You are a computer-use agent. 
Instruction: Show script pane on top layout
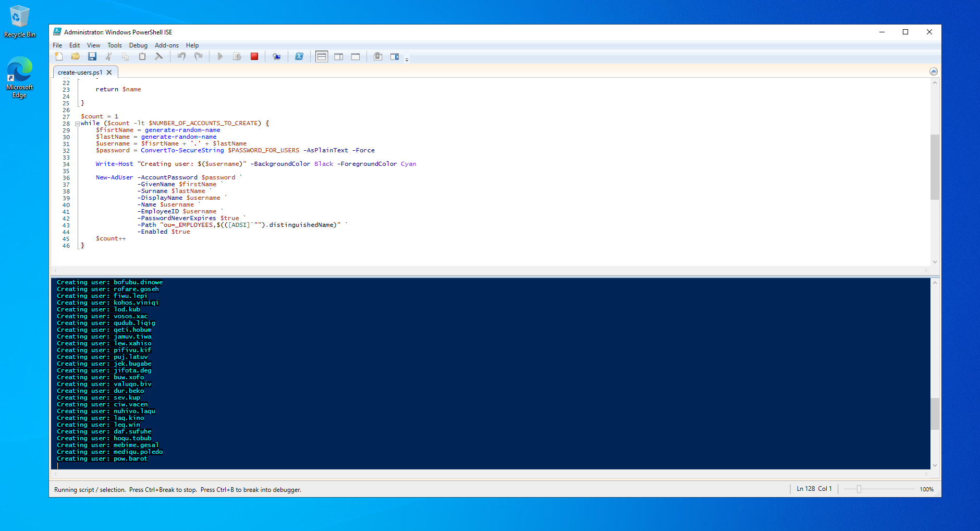[322, 56]
